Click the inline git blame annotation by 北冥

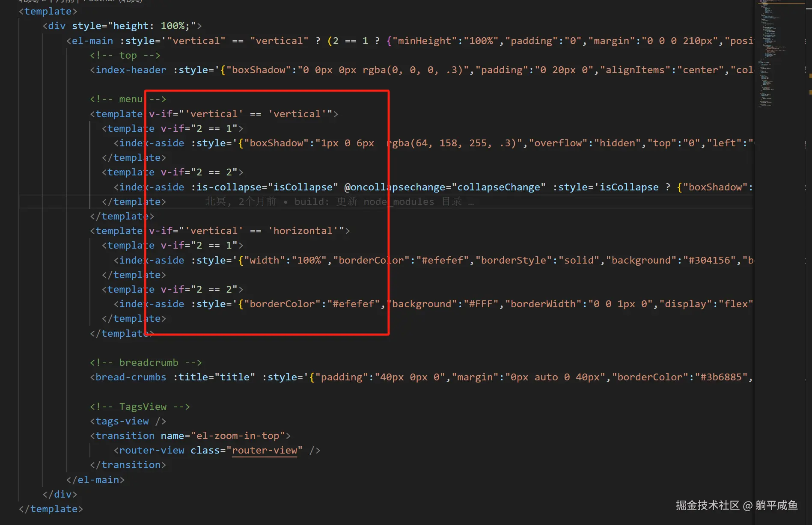[339, 202]
